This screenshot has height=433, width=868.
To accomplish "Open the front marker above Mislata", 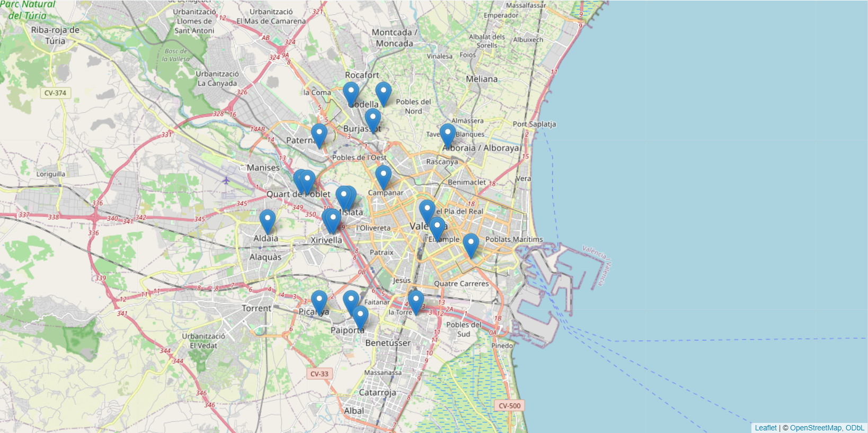I will click(x=344, y=196).
